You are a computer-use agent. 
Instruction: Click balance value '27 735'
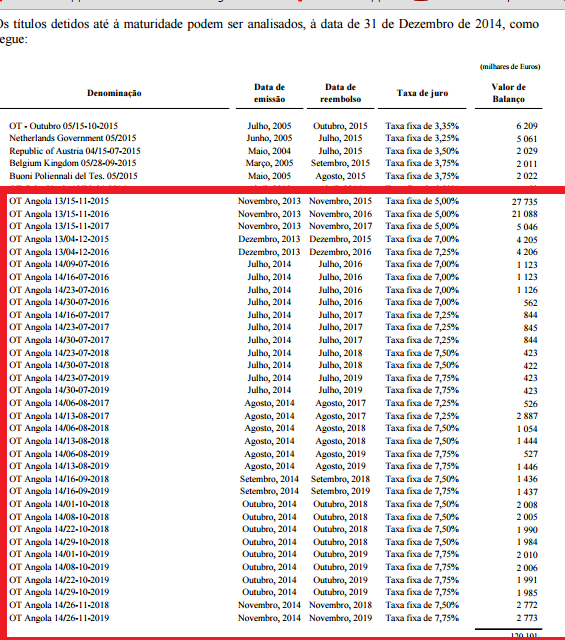click(x=525, y=202)
